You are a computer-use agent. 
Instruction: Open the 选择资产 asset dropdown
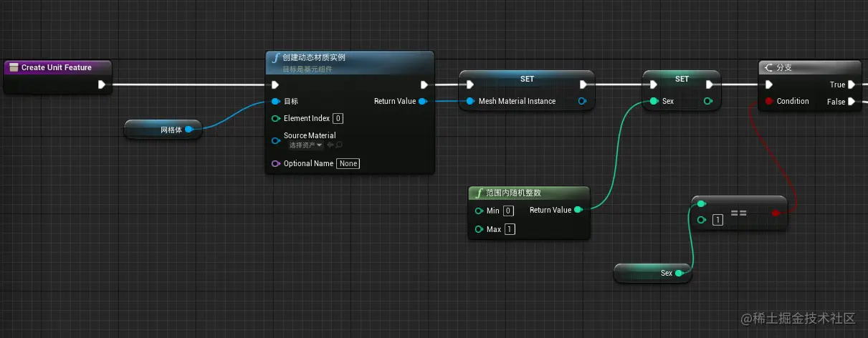[x=305, y=145]
